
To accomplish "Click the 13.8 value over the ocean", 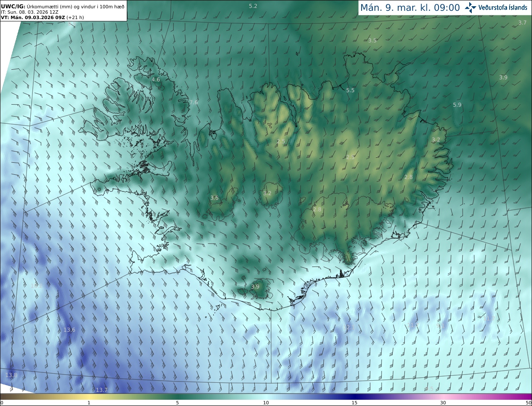I will pyautogui.click(x=12, y=375).
